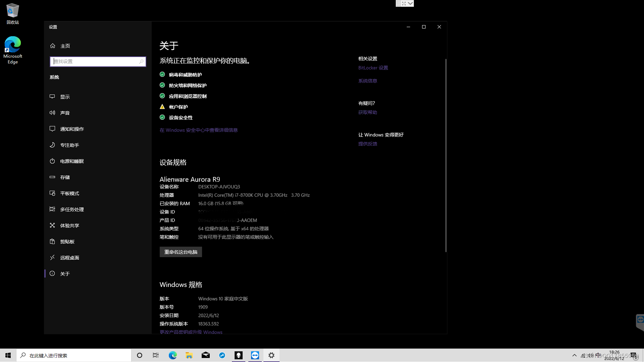Click TeamViewer side panel tab at right edge
Image resolution: width=644 pixels, height=362 pixels.
click(x=640, y=322)
